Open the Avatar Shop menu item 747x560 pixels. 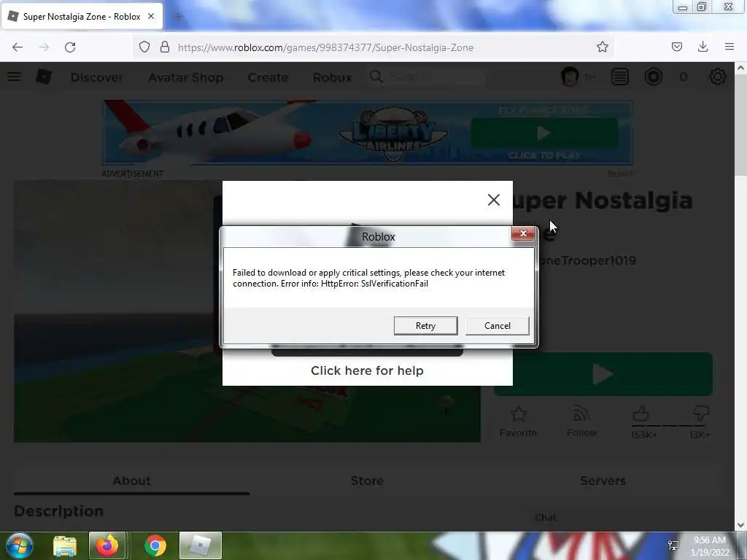[x=185, y=77]
